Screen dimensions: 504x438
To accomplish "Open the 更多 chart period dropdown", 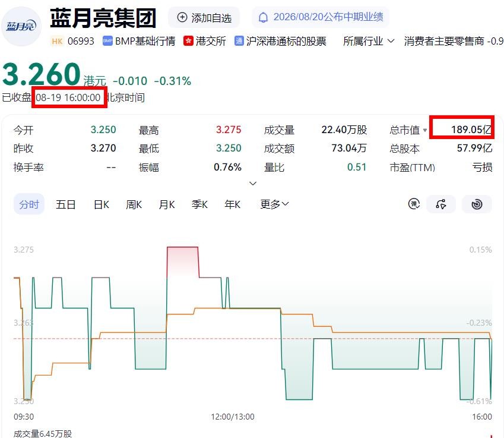I will click(x=274, y=204).
